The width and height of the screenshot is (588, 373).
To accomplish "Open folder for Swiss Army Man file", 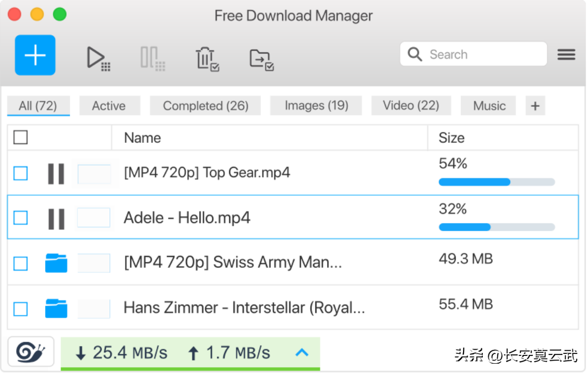I will (x=56, y=263).
